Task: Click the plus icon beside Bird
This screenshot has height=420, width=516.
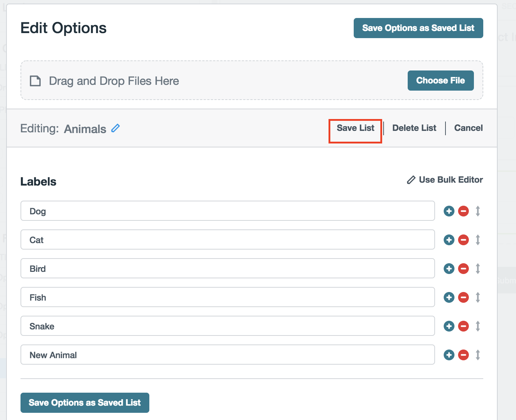Action: [x=449, y=269]
